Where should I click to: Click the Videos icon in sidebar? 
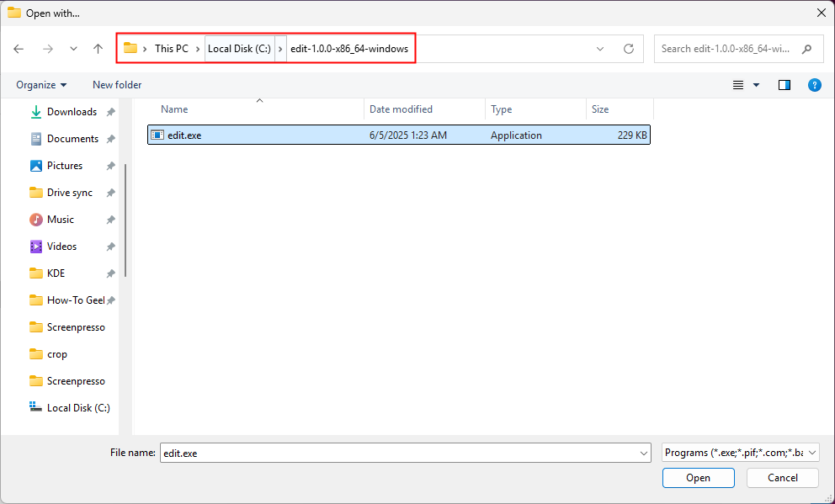tap(35, 247)
